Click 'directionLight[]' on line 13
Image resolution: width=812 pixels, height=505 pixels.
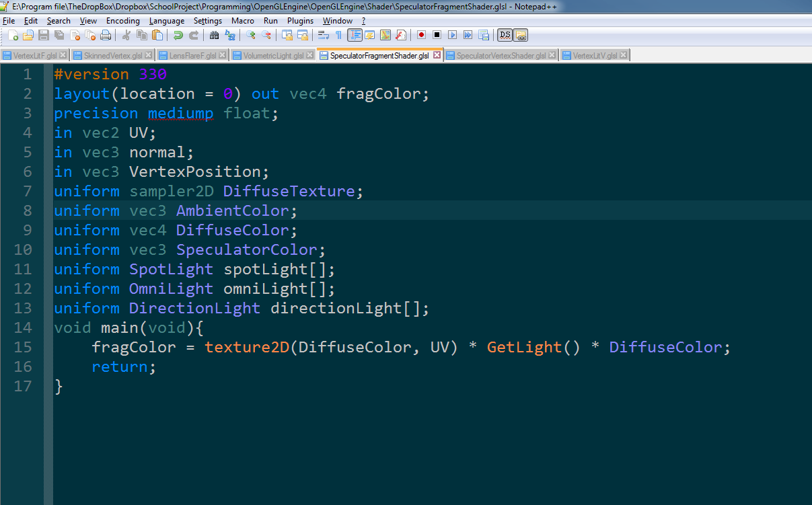(x=346, y=309)
